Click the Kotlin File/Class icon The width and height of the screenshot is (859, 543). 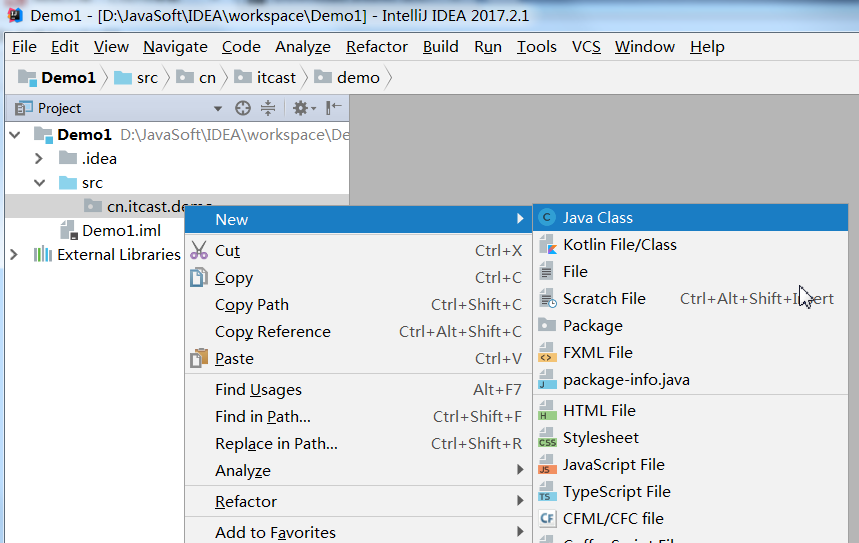click(x=547, y=245)
